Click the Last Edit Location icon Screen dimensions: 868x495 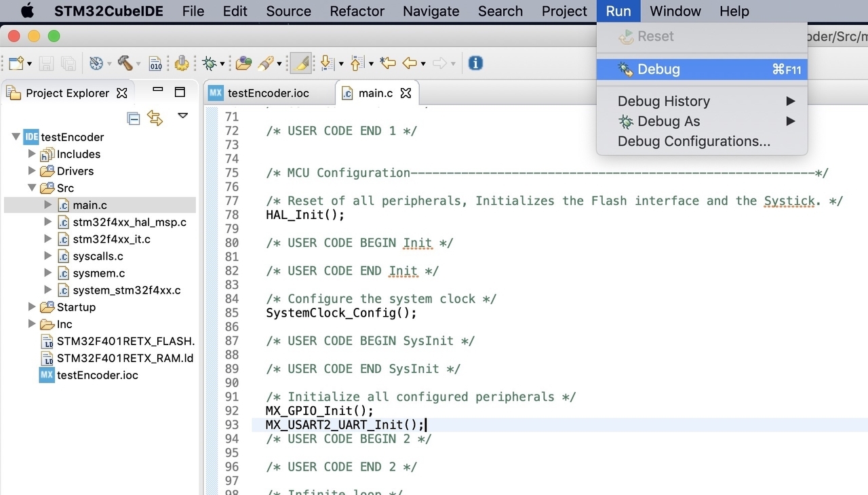tap(388, 64)
